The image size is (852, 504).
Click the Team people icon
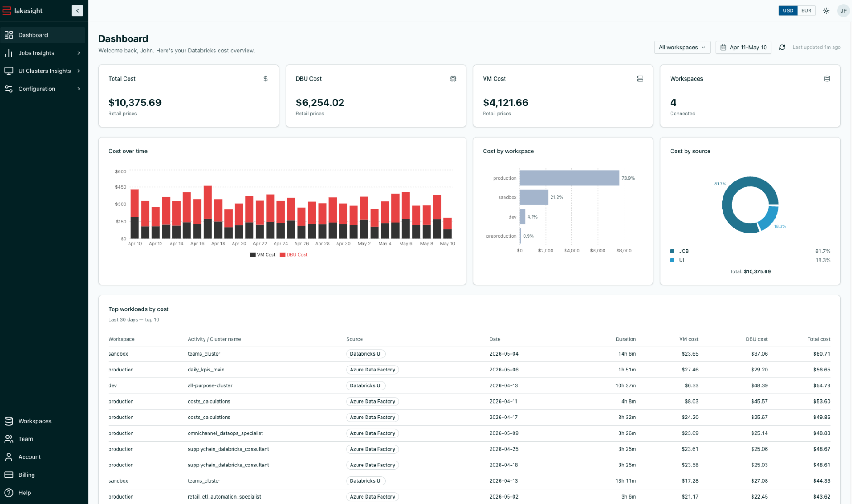point(9,439)
